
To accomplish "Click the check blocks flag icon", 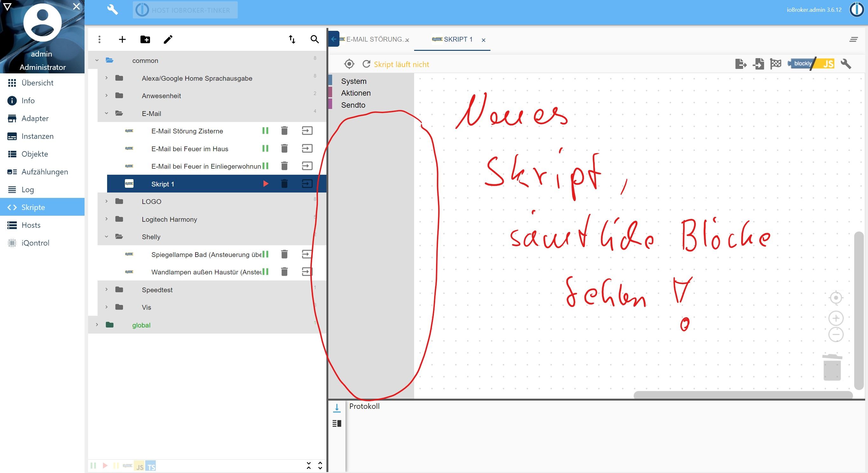I will [x=776, y=64].
